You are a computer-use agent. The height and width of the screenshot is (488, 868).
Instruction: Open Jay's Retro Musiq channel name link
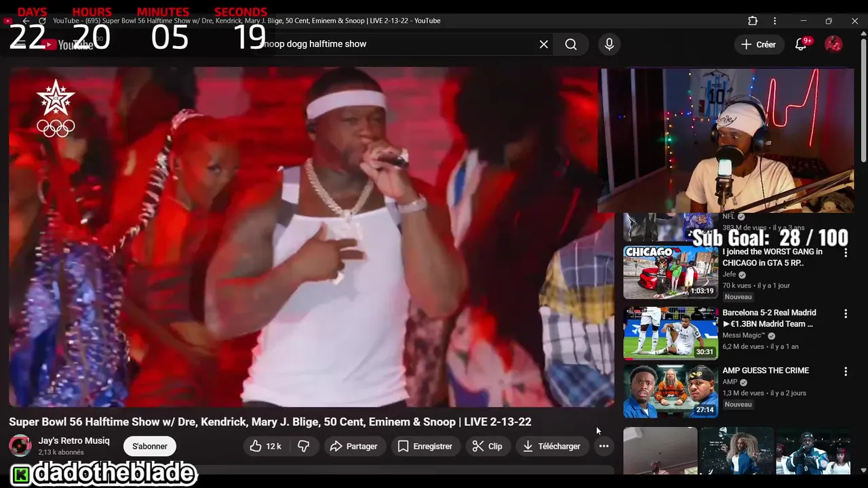tap(74, 441)
